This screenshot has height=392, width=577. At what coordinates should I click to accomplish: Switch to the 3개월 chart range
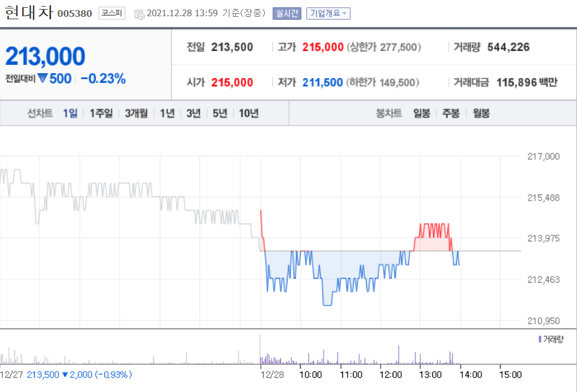coord(136,113)
